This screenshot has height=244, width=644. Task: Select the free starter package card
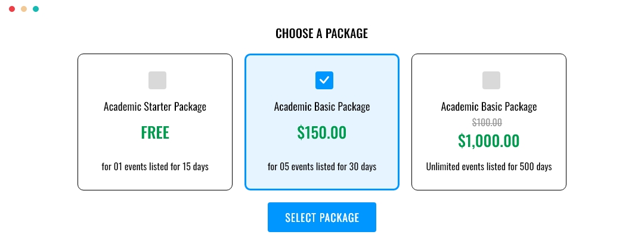pos(155,122)
